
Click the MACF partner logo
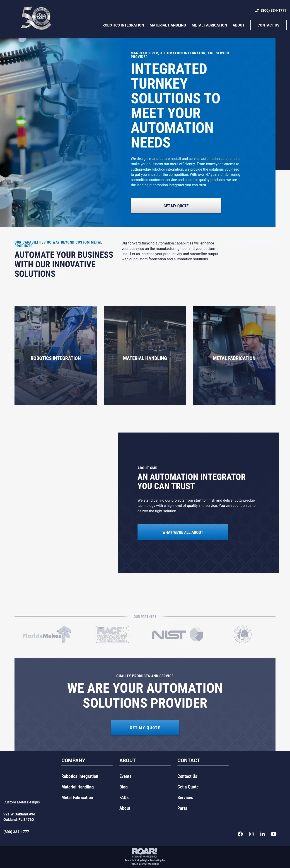(113, 634)
